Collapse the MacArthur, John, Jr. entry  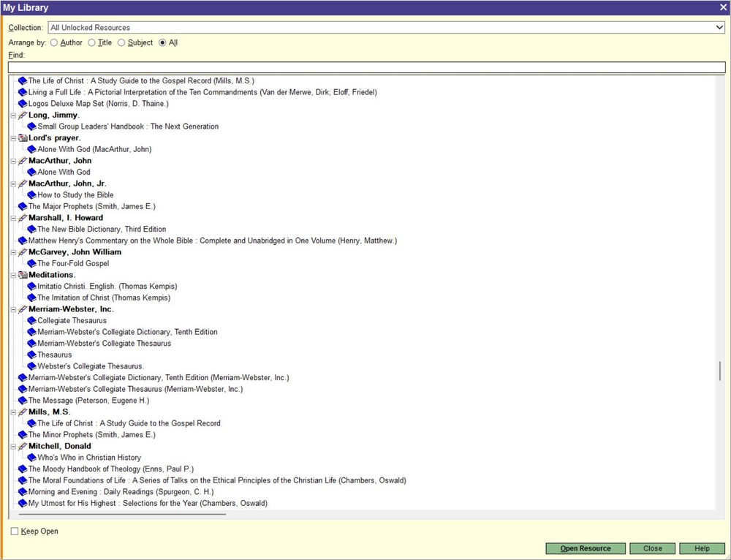pyautogui.click(x=13, y=183)
